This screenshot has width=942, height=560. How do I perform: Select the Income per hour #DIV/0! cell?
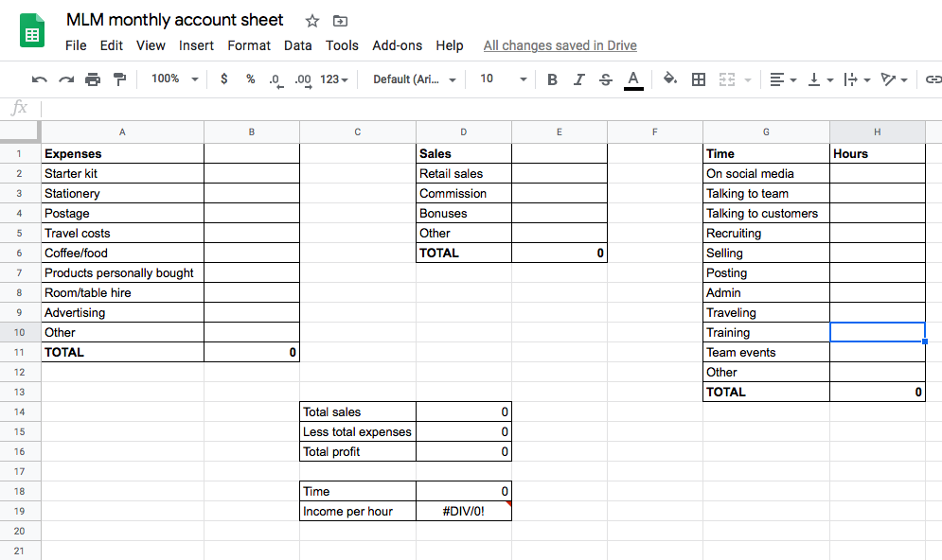(464, 512)
